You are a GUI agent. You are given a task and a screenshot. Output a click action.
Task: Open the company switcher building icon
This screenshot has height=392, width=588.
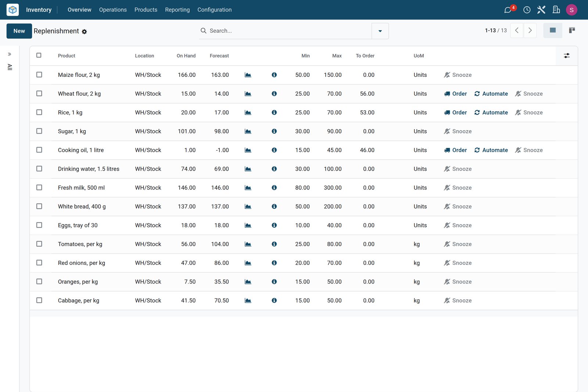[556, 10]
